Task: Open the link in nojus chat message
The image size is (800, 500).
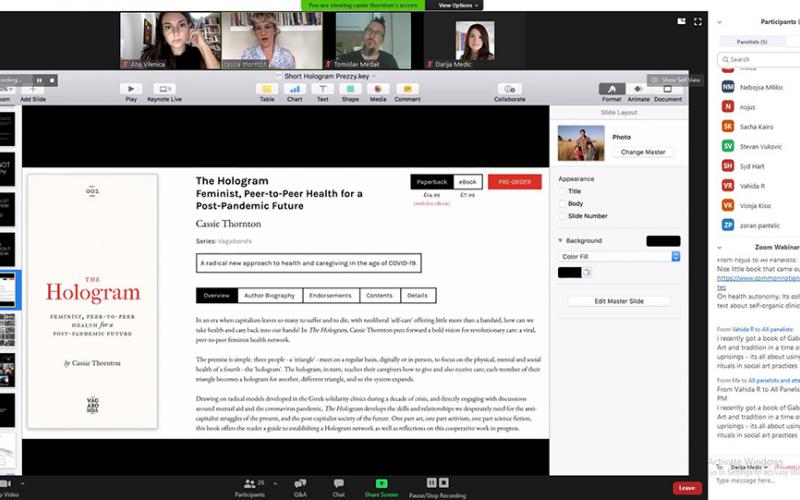Action: pos(758,279)
